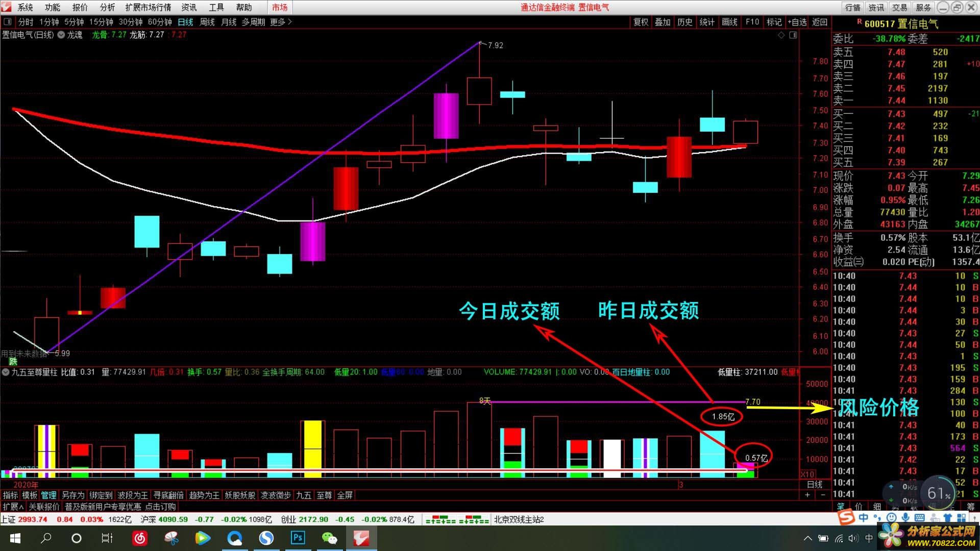The height and width of the screenshot is (551, 980).
Task: Expand the 更多 period options
Action: tap(281, 22)
